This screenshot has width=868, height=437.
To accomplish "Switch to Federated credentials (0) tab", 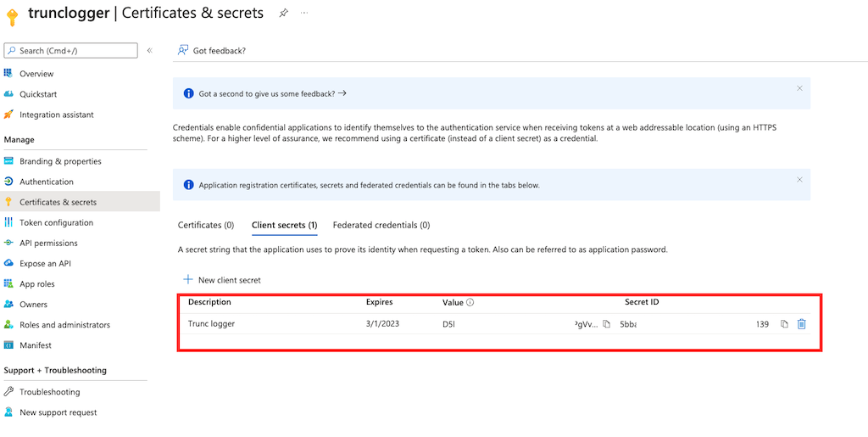I will point(381,226).
